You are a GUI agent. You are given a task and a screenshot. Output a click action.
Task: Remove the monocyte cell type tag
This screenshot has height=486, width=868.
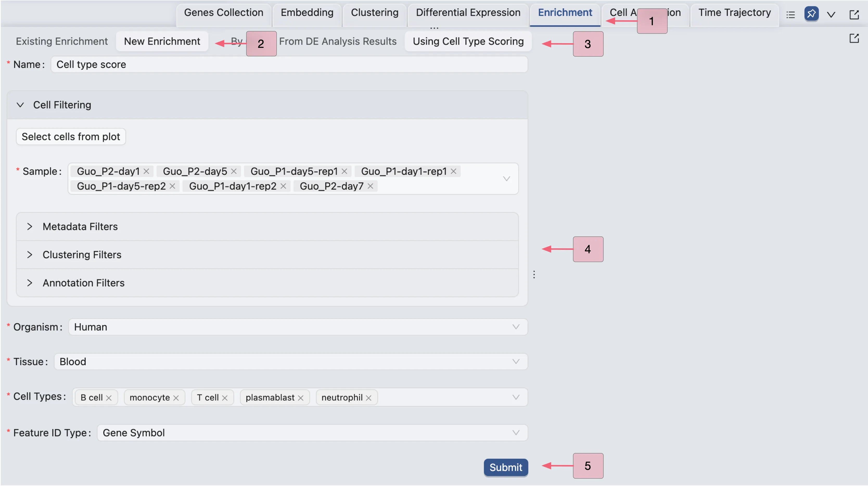(x=176, y=398)
